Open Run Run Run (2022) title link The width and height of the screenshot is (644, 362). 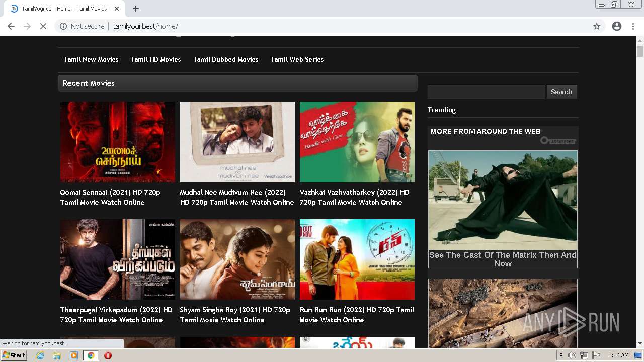[357, 315]
